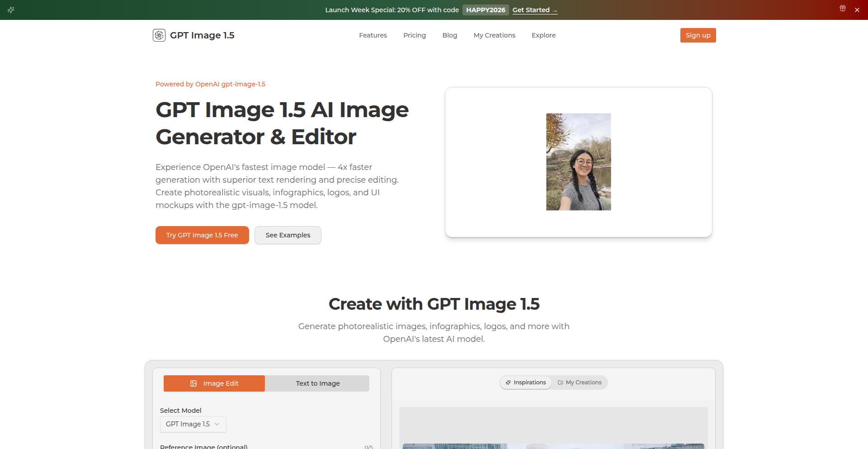The width and height of the screenshot is (868, 449).
Task: Click the folder icon beside My Creations toggle
Action: 561,383
